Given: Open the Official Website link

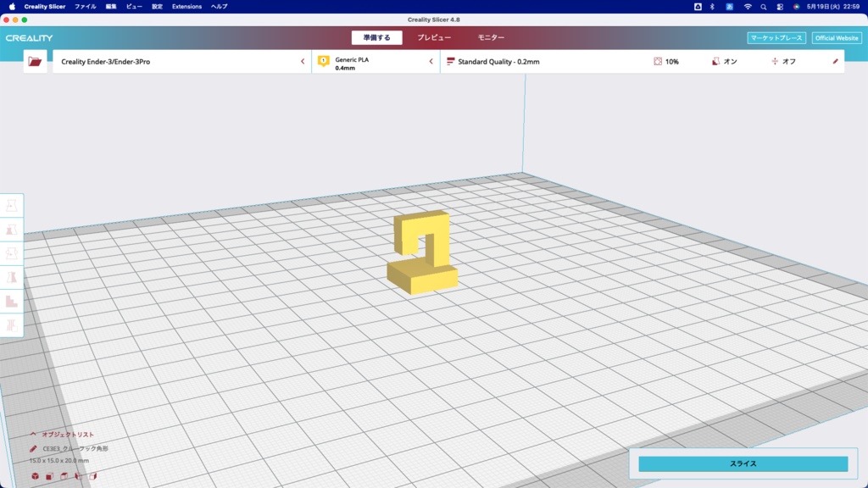Looking at the screenshot, I should (x=837, y=37).
